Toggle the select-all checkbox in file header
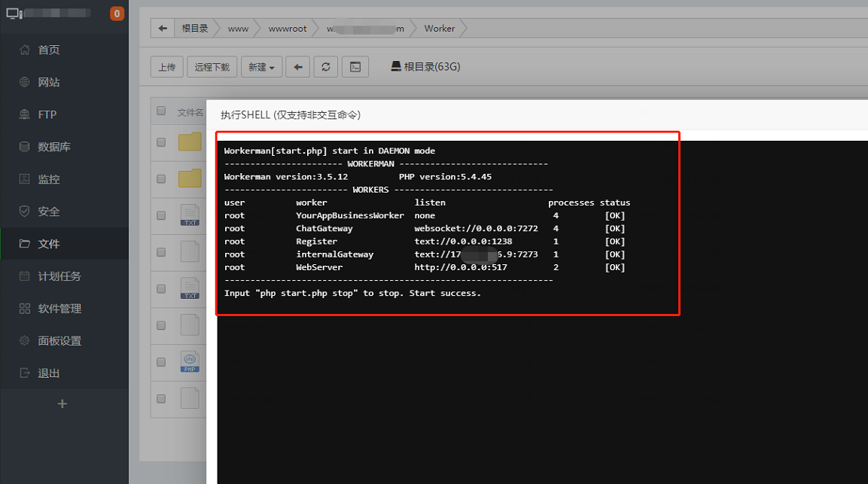The image size is (868, 484). 161,111
